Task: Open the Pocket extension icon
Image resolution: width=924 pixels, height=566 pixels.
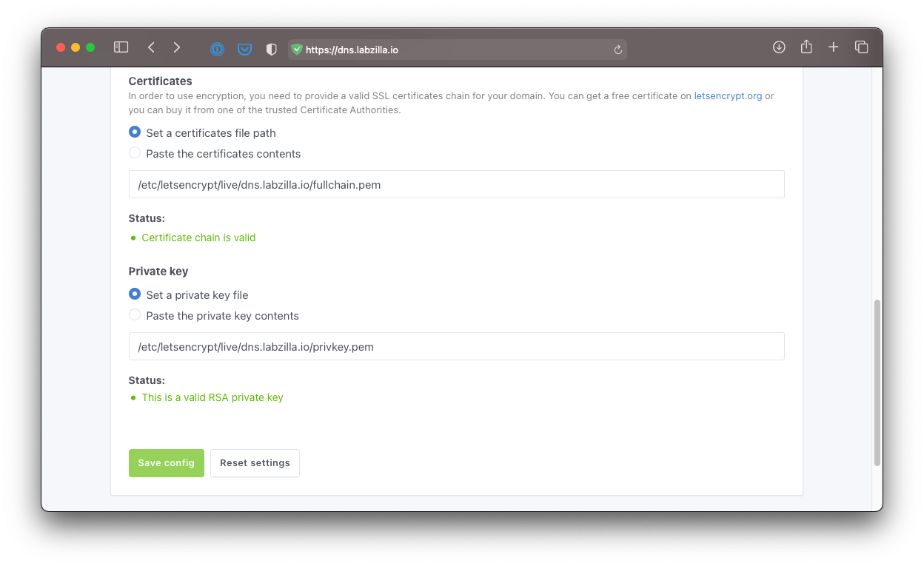Action: click(244, 50)
